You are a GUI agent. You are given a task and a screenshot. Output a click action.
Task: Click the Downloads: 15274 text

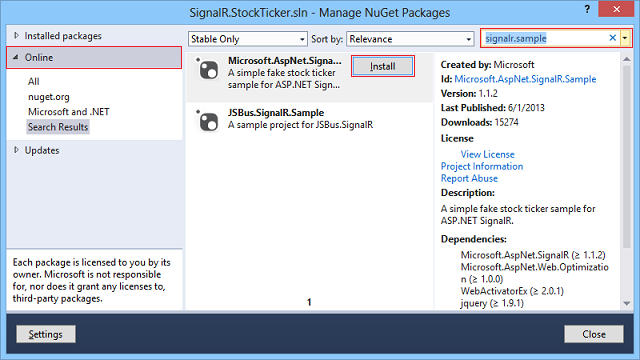[480, 122]
